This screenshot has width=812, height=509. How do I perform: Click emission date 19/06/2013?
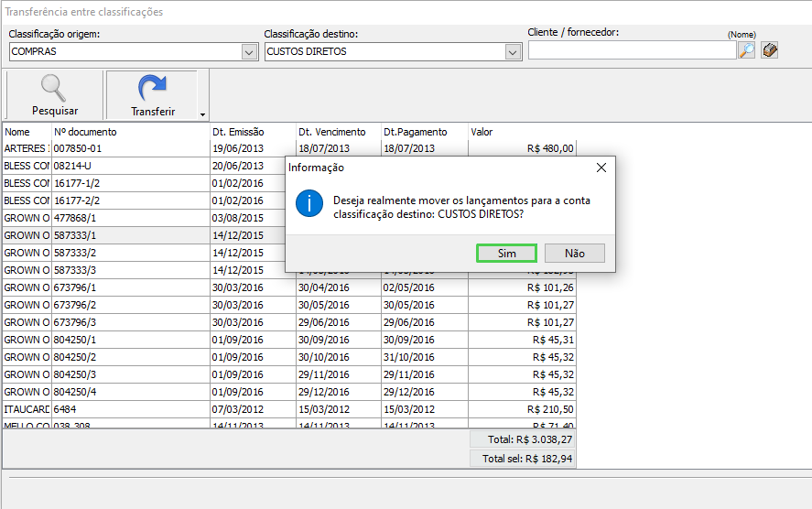[x=253, y=148]
